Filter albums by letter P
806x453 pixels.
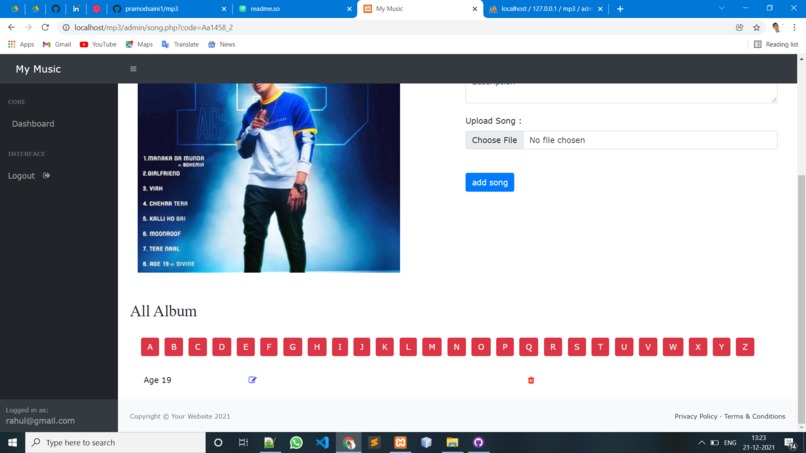click(x=505, y=347)
